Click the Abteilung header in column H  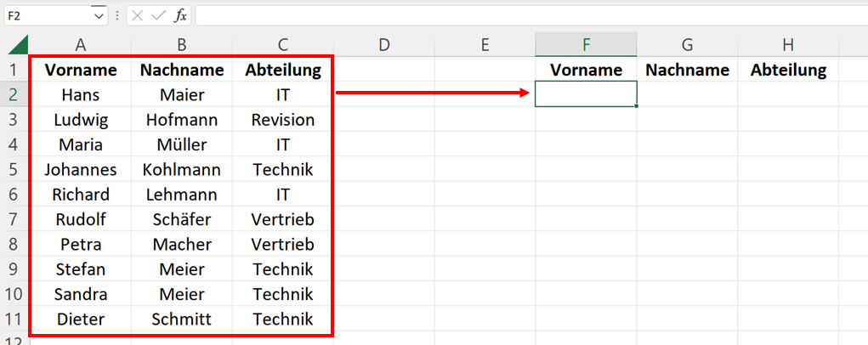[788, 70]
